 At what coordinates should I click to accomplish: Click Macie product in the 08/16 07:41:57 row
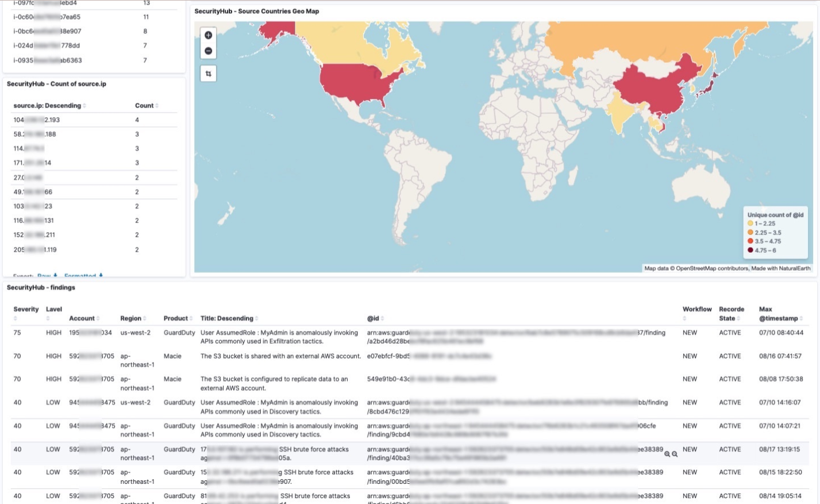172,356
